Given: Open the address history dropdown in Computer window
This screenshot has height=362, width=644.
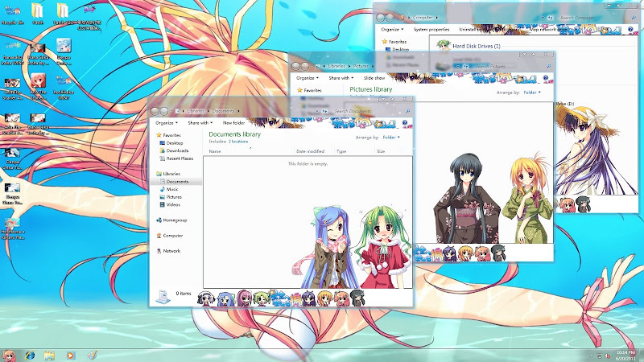Looking at the screenshot, I should point(544,18).
